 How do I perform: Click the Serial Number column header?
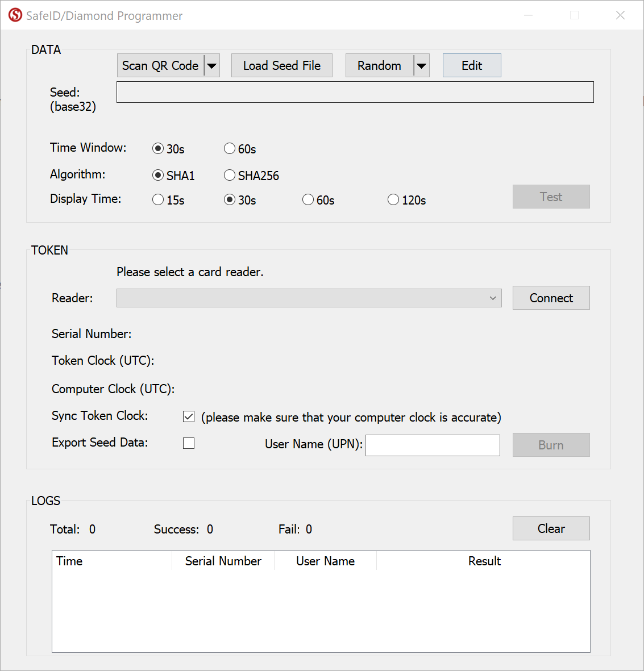click(x=223, y=561)
